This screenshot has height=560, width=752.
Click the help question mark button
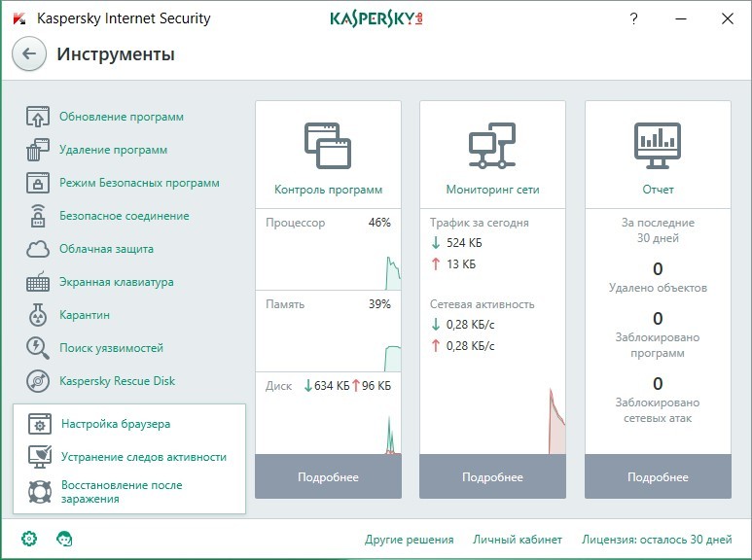(633, 18)
